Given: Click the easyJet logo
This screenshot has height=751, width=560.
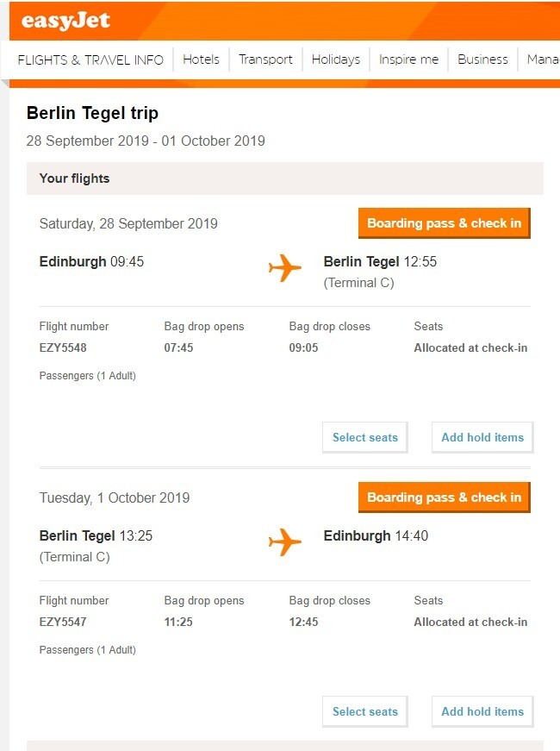Looking at the screenshot, I should pyautogui.click(x=65, y=22).
